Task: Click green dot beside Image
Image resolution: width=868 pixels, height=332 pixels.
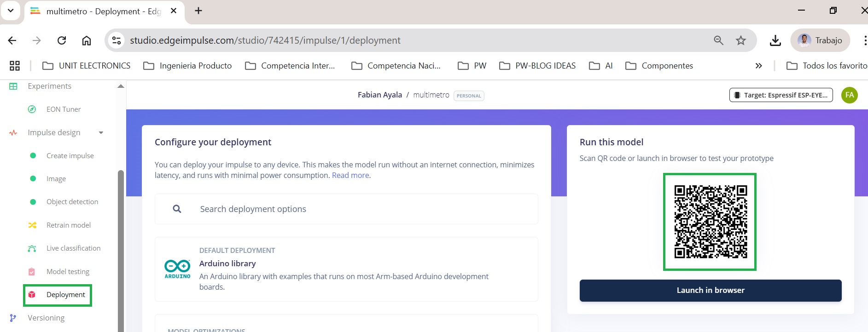Action: 33,178
